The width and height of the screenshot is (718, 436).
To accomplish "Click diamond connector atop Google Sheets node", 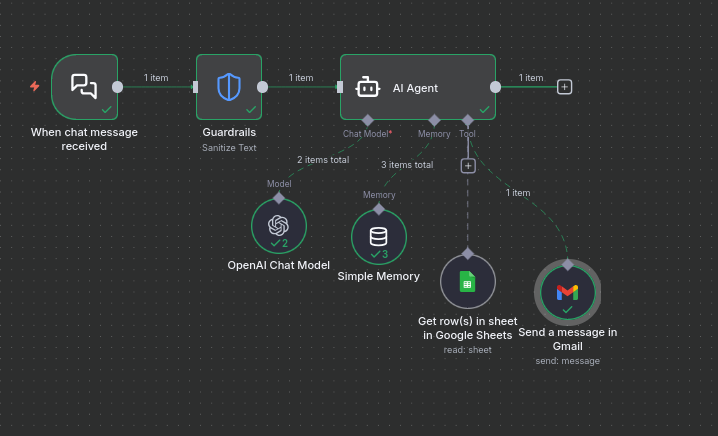I will click(x=468, y=253).
